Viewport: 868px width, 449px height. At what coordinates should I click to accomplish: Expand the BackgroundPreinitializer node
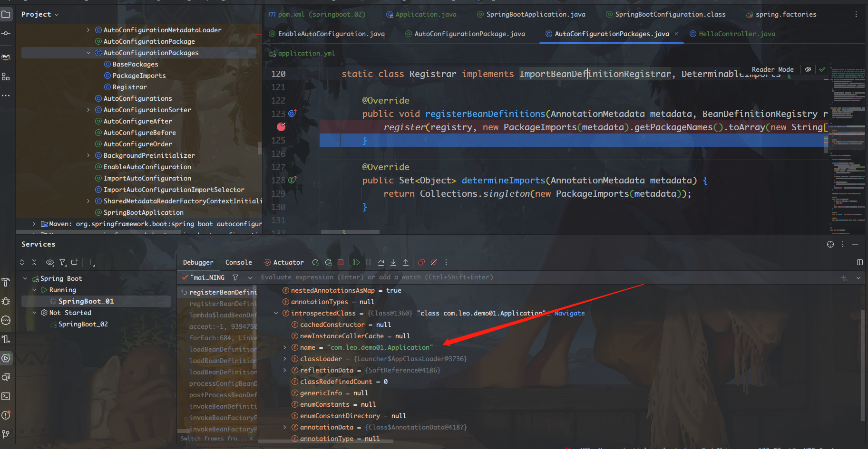tap(88, 155)
